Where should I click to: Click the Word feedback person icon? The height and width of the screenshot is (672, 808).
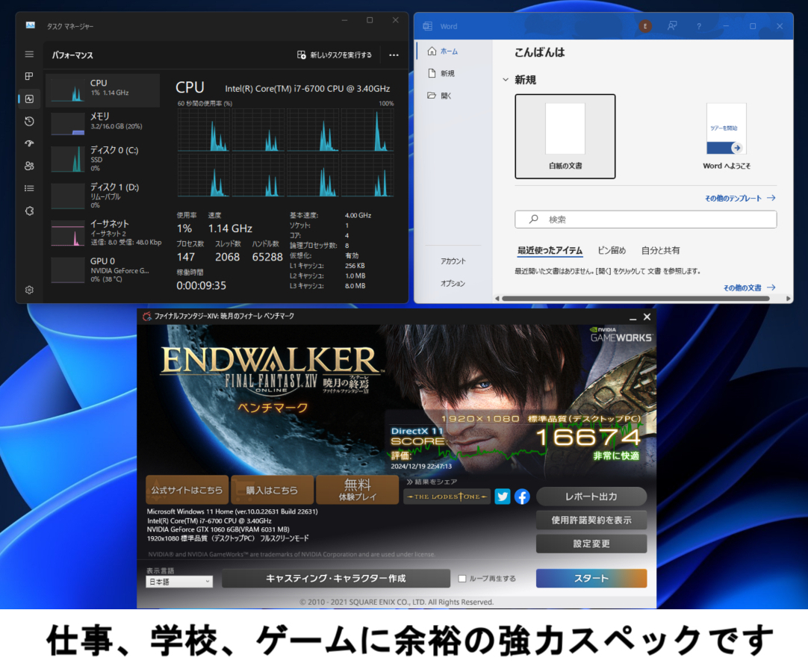672,26
